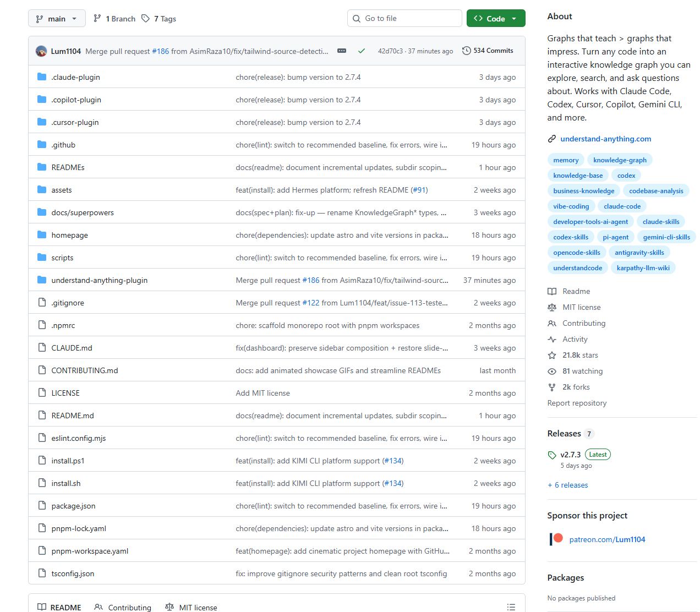Open the .github folder

click(x=63, y=145)
